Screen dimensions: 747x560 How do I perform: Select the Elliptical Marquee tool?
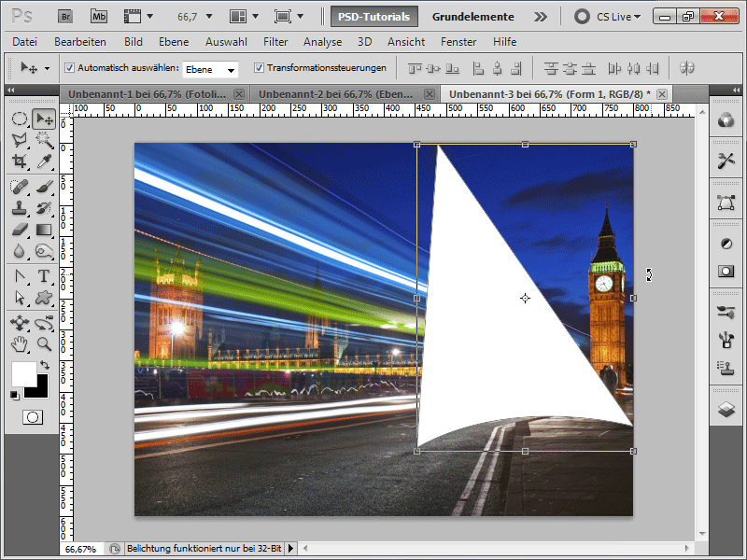[x=19, y=119]
